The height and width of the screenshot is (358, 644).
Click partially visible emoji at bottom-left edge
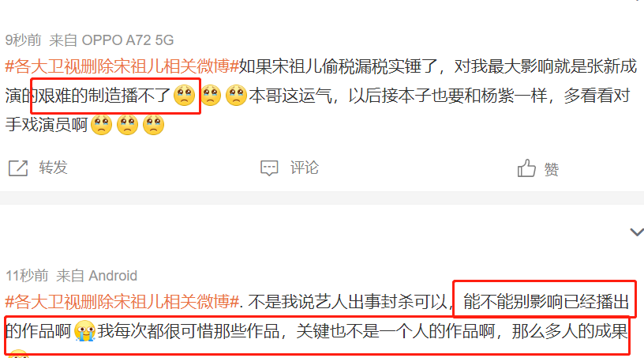(x=18, y=354)
